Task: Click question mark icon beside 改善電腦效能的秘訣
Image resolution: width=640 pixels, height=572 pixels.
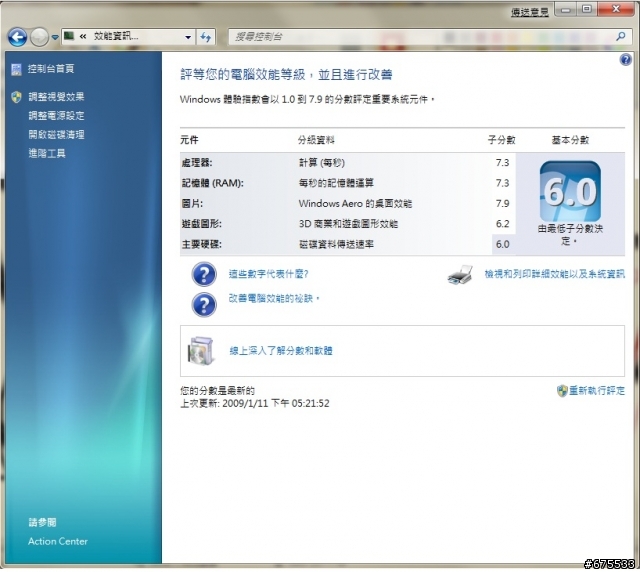Action: coord(204,305)
